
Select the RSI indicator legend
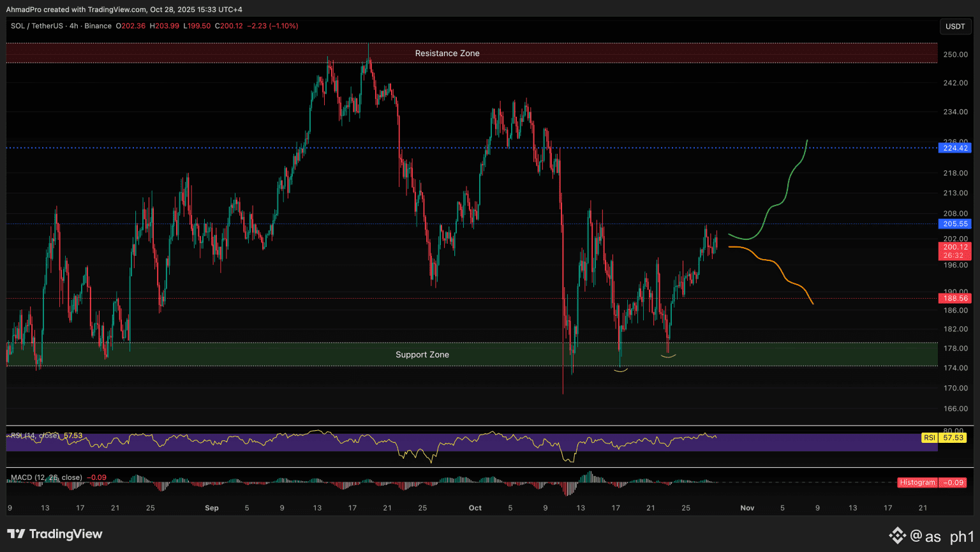pyautogui.click(x=46, y=435)
